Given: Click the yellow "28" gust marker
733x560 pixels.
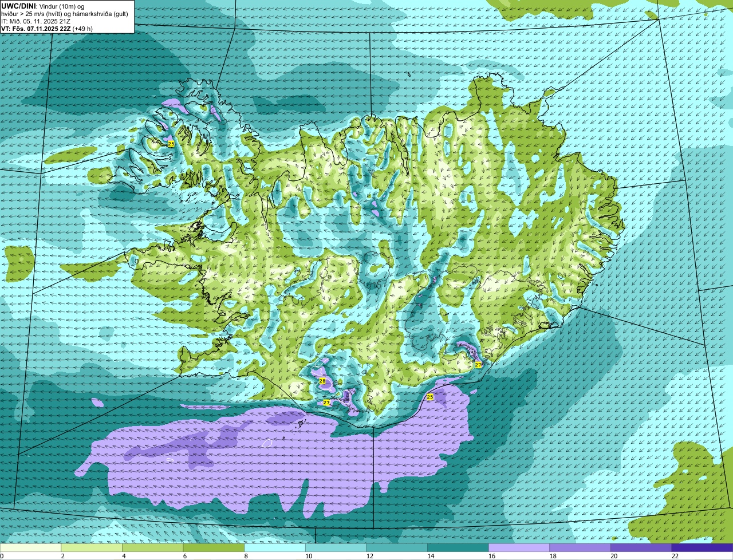Looking at the screenshot, I should pos(322,381).
